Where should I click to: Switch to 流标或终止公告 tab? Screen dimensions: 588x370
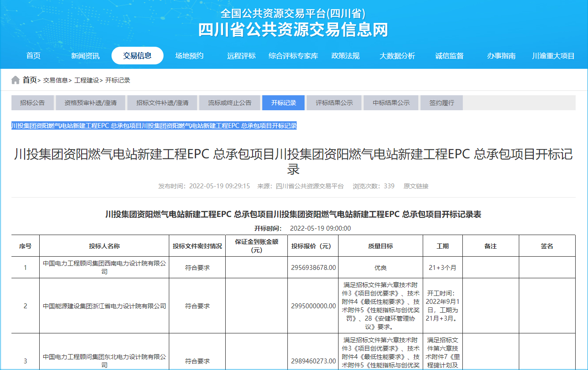pyautogui.click(x=230, y=103)
